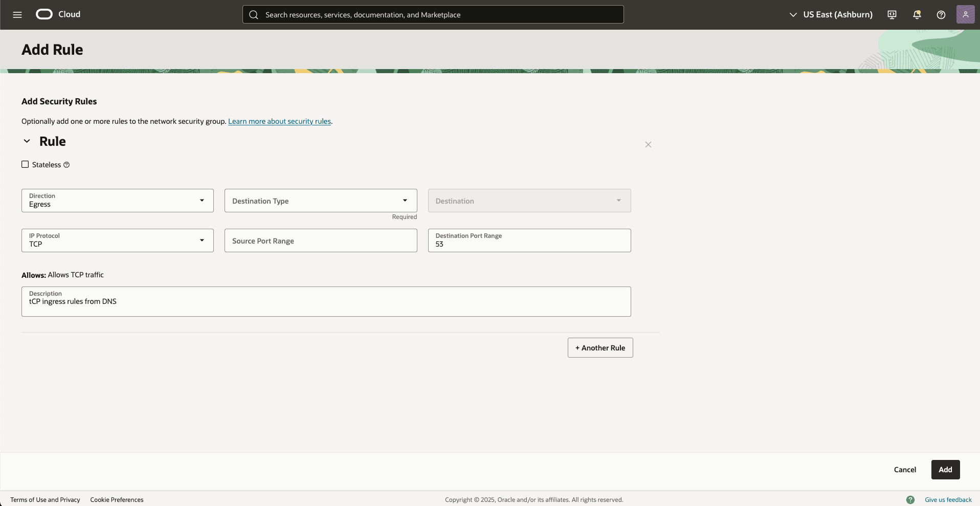980x506 pixels.
Task: Open the Learn more about security rules link
Action: (279, 121)
